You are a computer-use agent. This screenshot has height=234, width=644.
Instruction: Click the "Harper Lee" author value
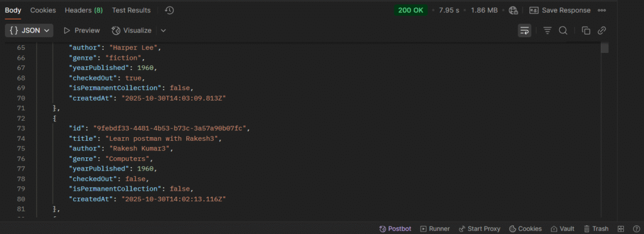click(133, 48)
